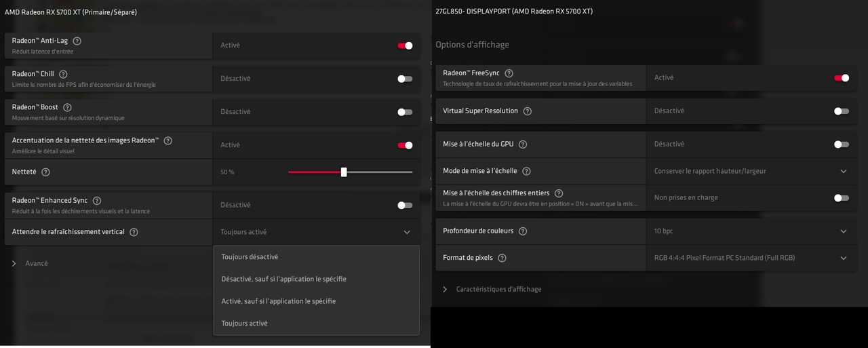The width and height of the screenshot is (868, 348).
Task: Show help for Accentuation de la netteté
Action: (x=168, y=140)
